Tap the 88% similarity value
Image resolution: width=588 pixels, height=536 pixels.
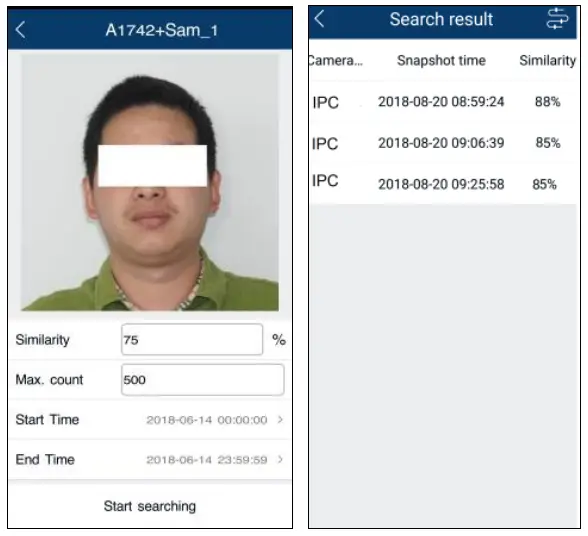548,102
